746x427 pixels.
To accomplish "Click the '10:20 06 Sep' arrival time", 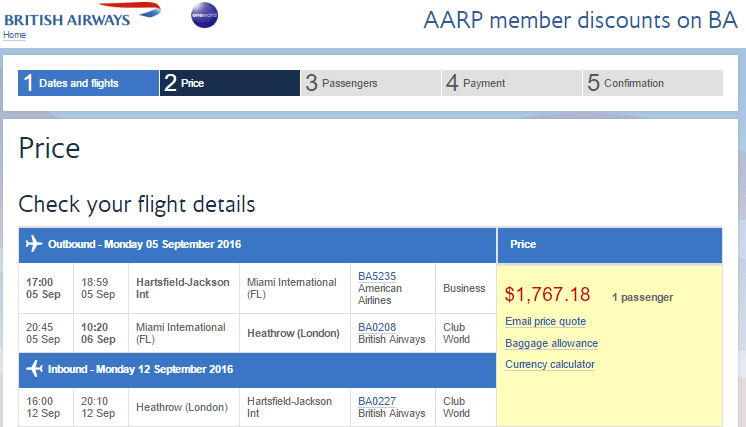I will (x=98, y=333).
